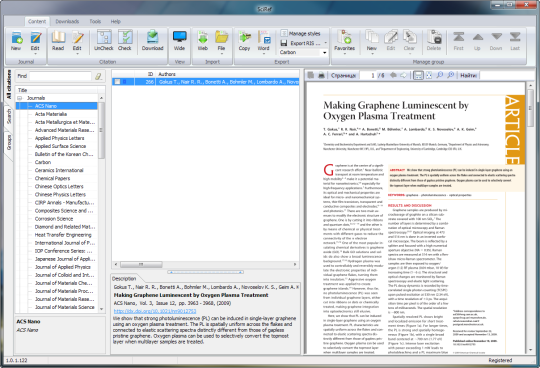Screen dimensions: 540x368
Task: Select the All citations side tab
Action: pyautogui.click(x=9, y=85)
